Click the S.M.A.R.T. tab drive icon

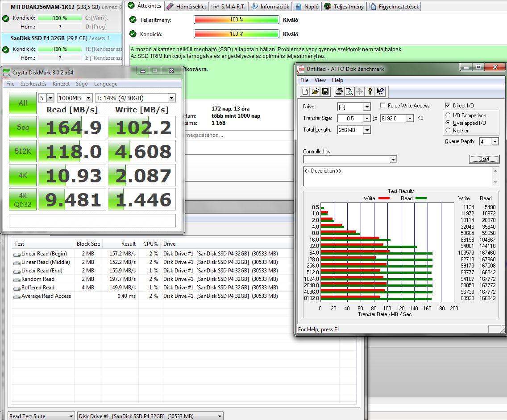[215, 6]
